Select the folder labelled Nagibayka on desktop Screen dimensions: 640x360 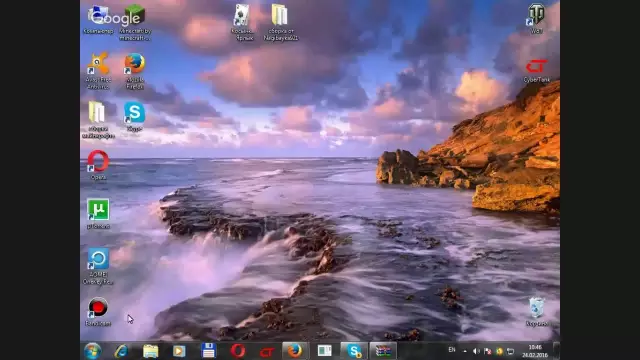pyautogui.click(x=280, y=22)
